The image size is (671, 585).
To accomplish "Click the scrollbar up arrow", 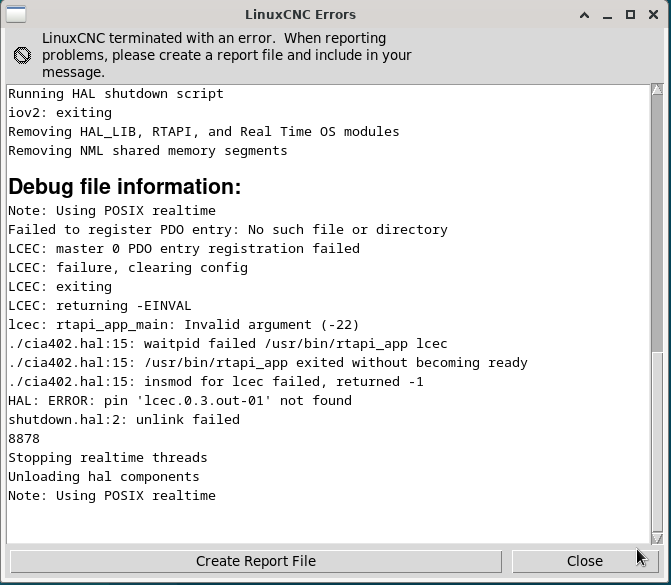I will point(657,89).
